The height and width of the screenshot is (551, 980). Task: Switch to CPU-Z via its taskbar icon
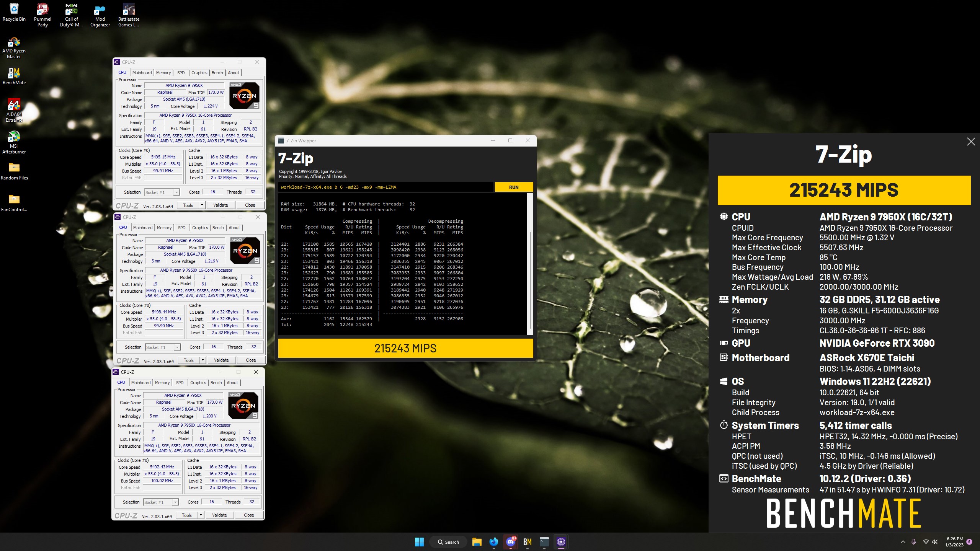click(x=561, y=542)
